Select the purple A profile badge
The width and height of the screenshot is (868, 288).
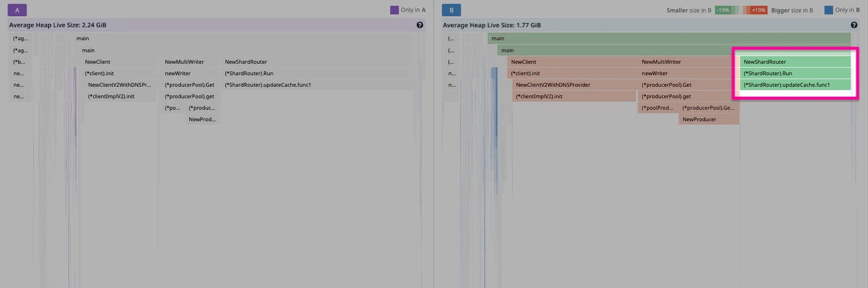17,10
